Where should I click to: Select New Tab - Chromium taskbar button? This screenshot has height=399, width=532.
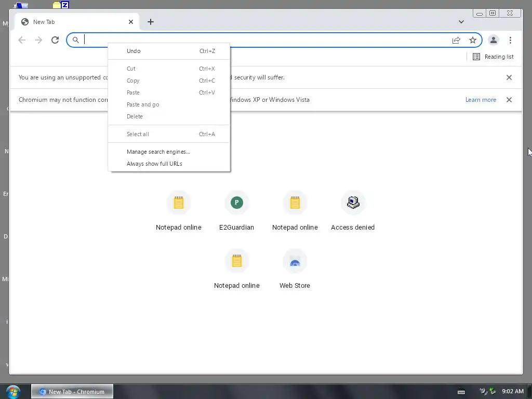[x=72, y=392]
